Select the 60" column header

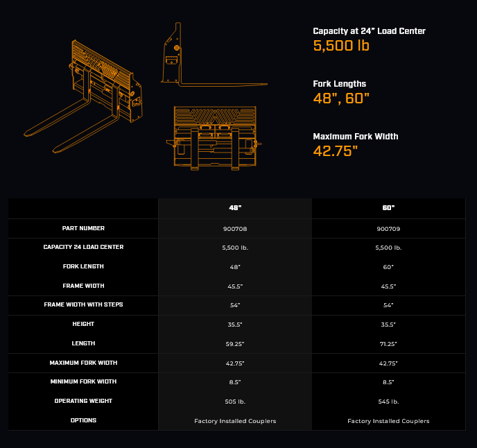[x=388, y=208]
